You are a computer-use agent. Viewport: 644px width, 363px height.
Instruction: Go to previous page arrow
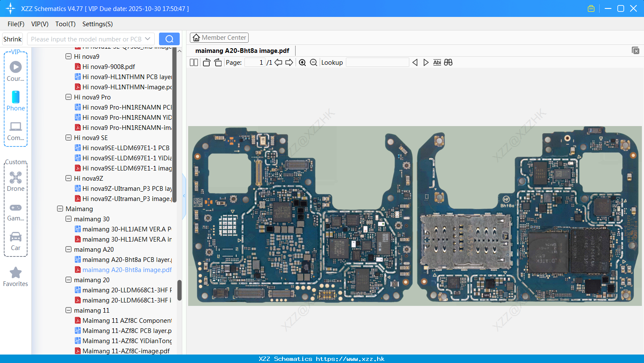coord(278,63)
